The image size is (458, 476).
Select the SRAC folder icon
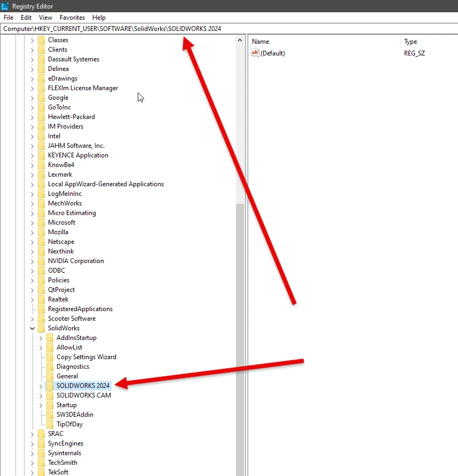tap(41, 434)
